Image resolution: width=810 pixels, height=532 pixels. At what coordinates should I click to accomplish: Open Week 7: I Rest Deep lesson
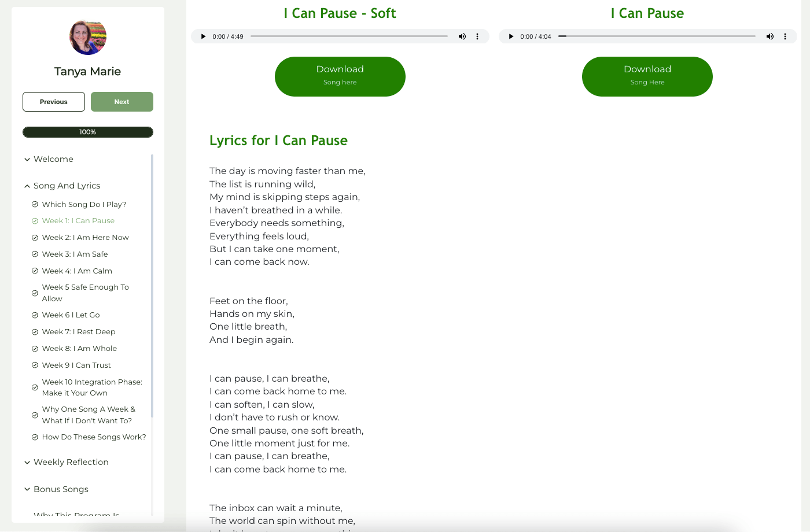[79, 332]
